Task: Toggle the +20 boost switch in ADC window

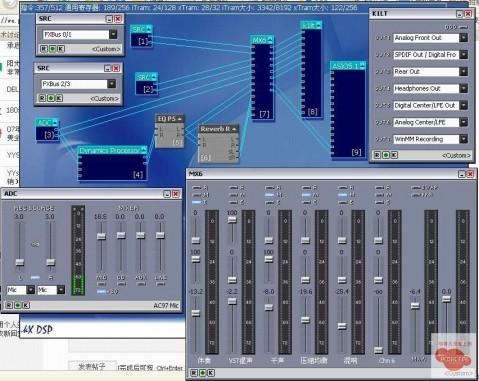Action: [101, 292]
